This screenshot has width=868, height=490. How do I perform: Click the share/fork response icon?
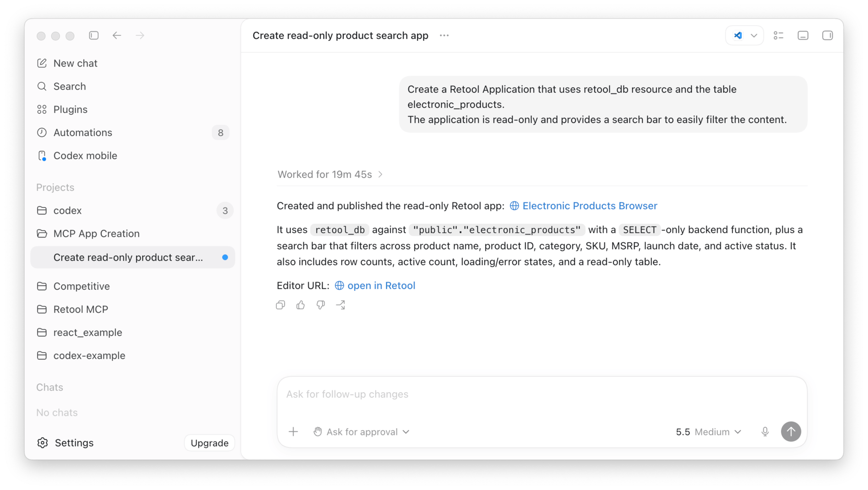click(x=340, y=305)
